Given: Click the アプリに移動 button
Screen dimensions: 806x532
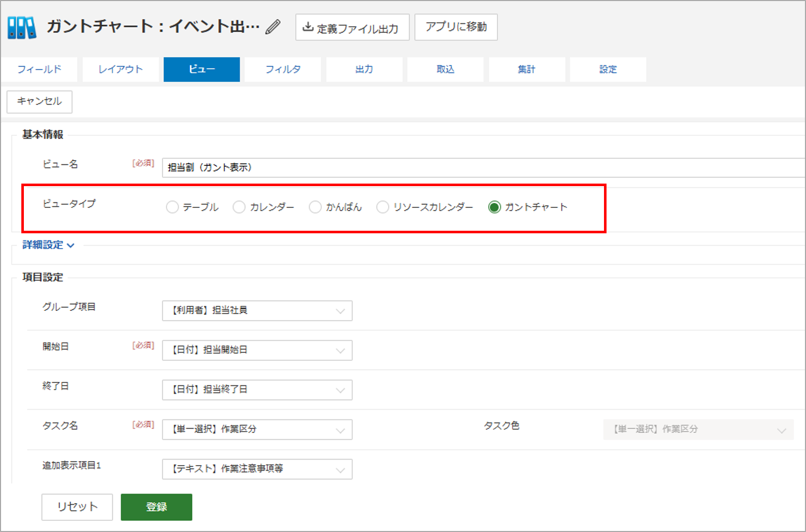Looking at the screenshot, I should (x=456, y=27).
